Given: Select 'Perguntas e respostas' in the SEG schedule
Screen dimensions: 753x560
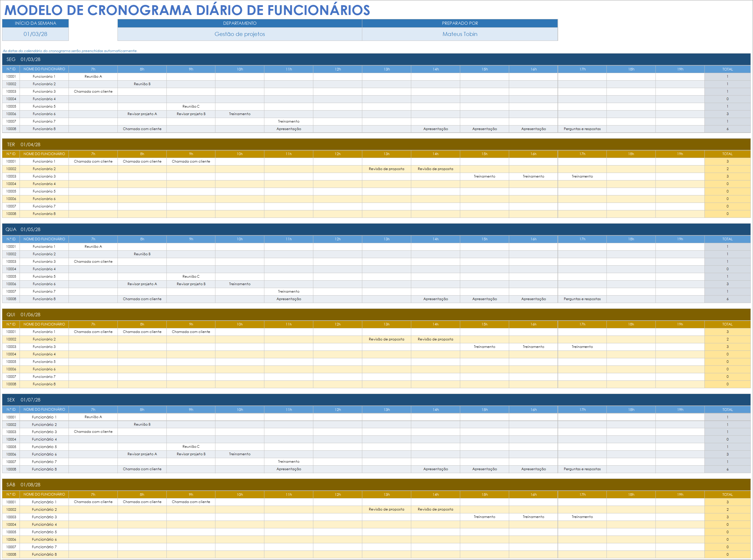Looking at the screenshot, I should (582, 129).
